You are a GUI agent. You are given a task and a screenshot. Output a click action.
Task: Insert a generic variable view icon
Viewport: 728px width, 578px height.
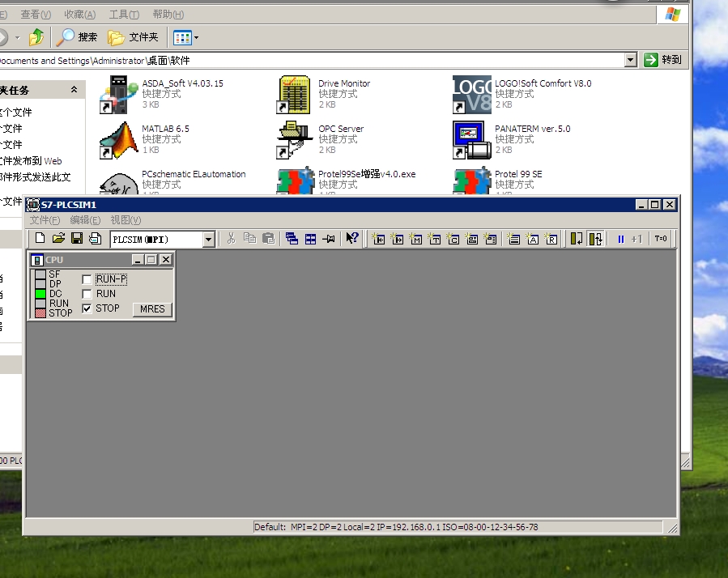(472, 239)
